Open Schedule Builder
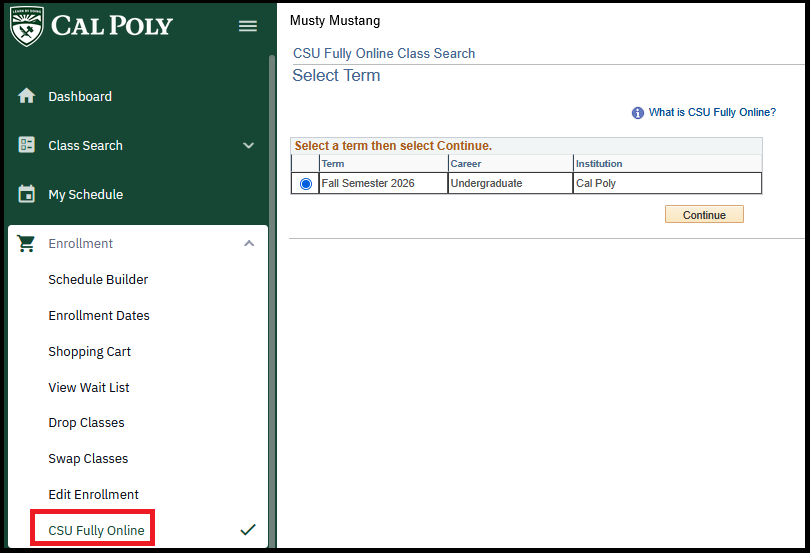The image size is (810, 553). pyautogui.click(x=98, y=280)
